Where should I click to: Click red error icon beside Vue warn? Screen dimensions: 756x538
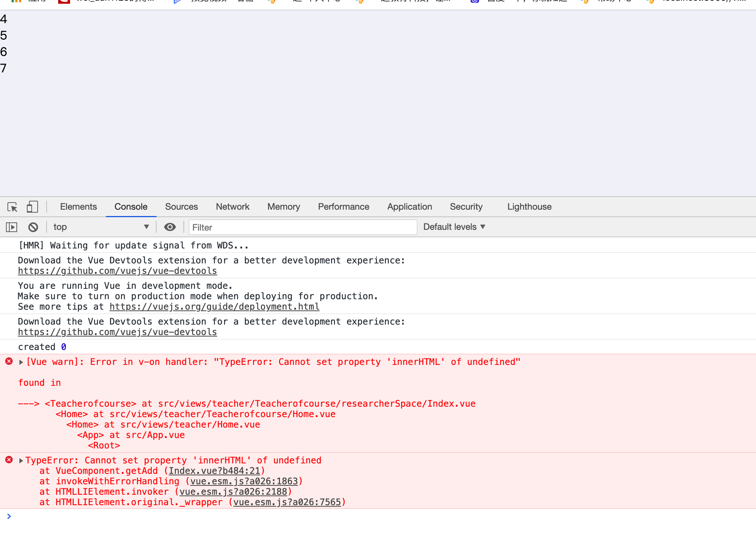click(9, 362)
